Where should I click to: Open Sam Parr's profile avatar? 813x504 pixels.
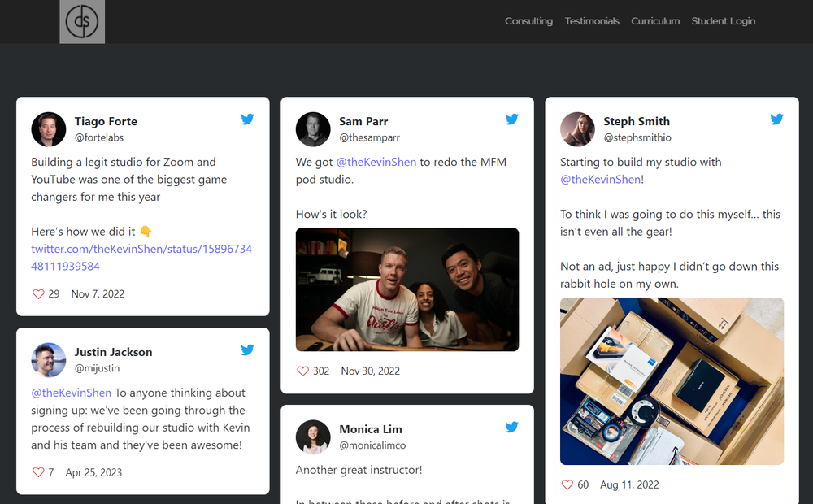tap(313, 129)
